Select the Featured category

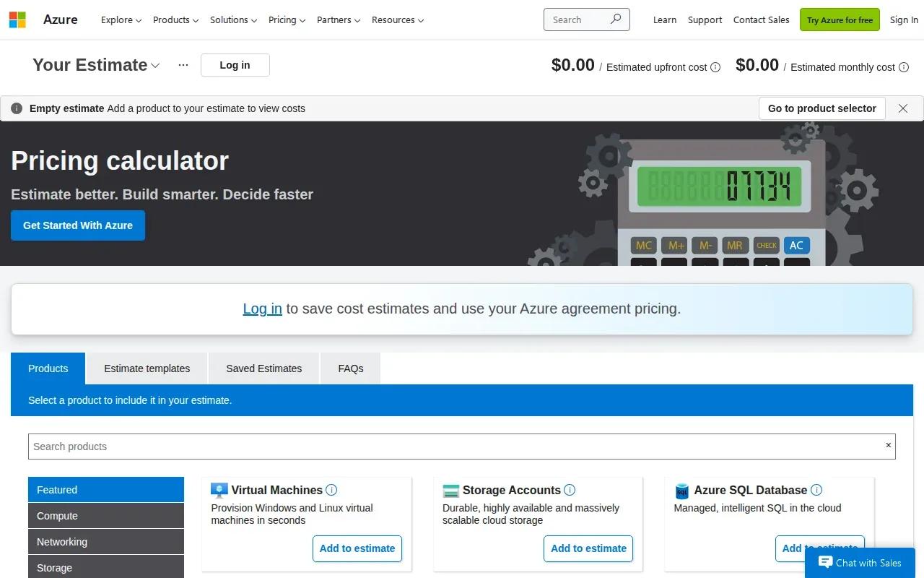(x=106, y=490)
